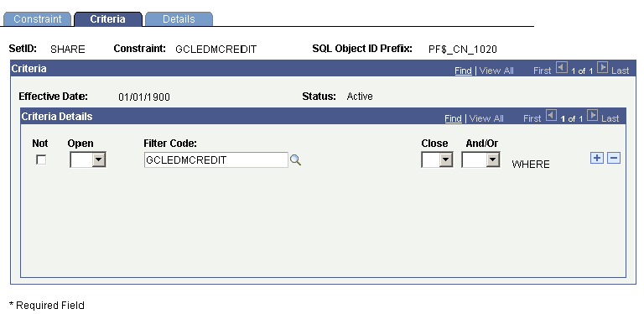Delete criteria row with minus button
This screenshot has width=644, height=314.
coord(614,158)
